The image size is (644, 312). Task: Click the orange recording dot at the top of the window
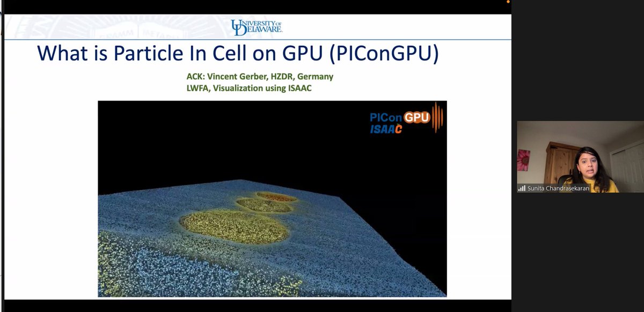[509, 2]
